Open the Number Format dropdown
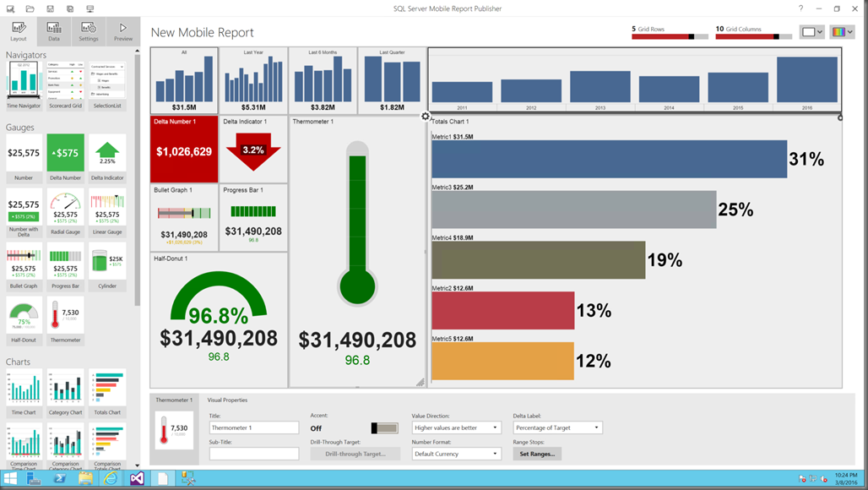 (456, 454)
